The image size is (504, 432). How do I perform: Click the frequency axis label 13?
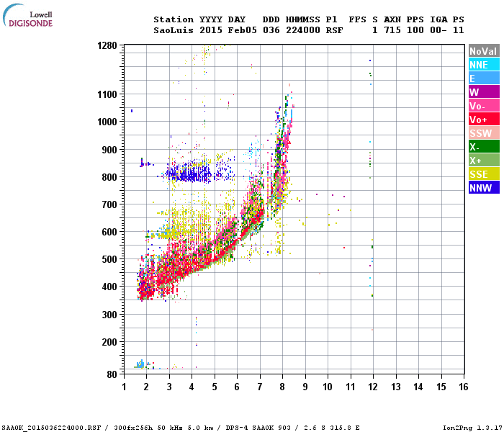[396, 387]
